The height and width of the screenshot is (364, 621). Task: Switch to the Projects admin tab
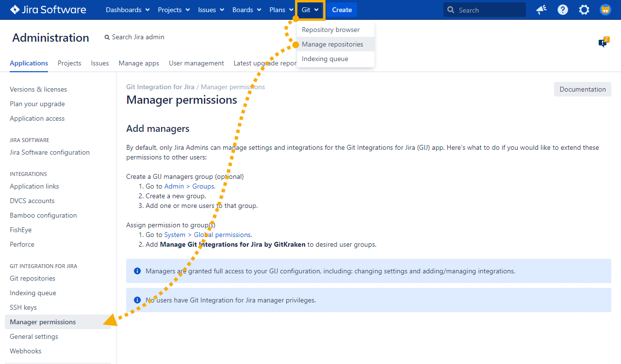tap(69, 63)
